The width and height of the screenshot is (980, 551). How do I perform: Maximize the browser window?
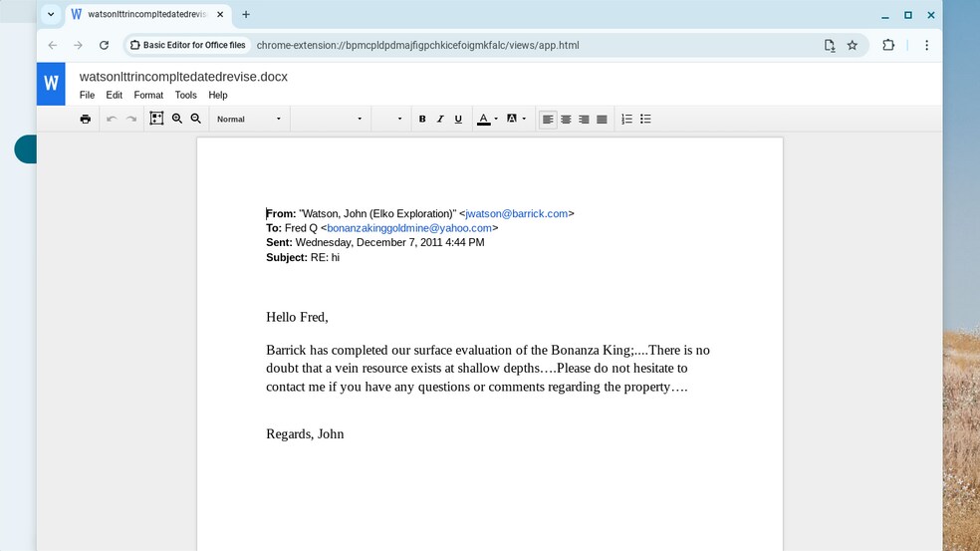point(908,15)
